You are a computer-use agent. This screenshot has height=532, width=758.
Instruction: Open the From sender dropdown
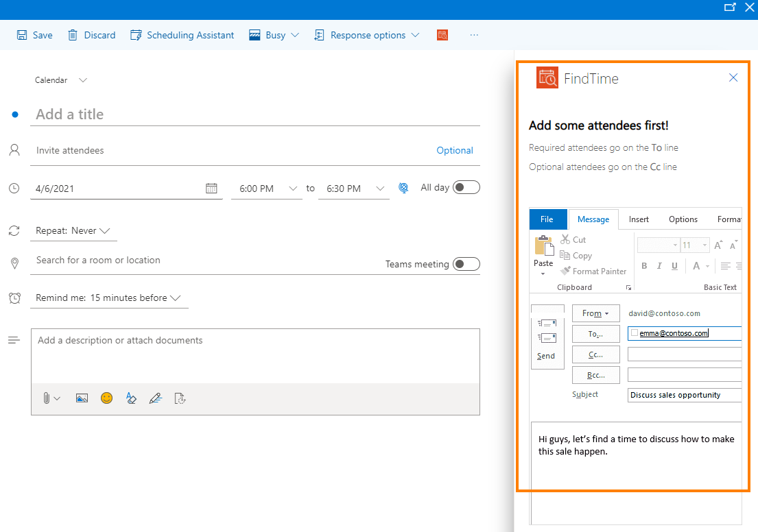tap(595, 313)
